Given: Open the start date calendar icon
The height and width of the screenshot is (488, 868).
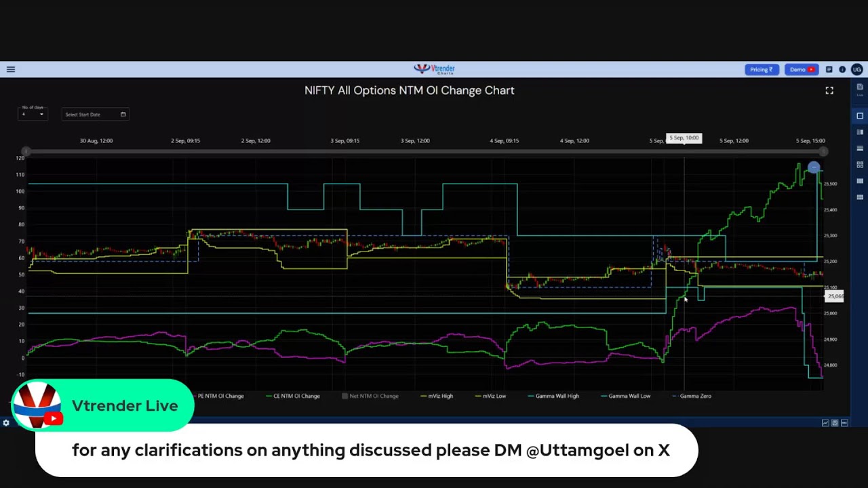Looking at the screenshot, I should (x=123, y=115).
